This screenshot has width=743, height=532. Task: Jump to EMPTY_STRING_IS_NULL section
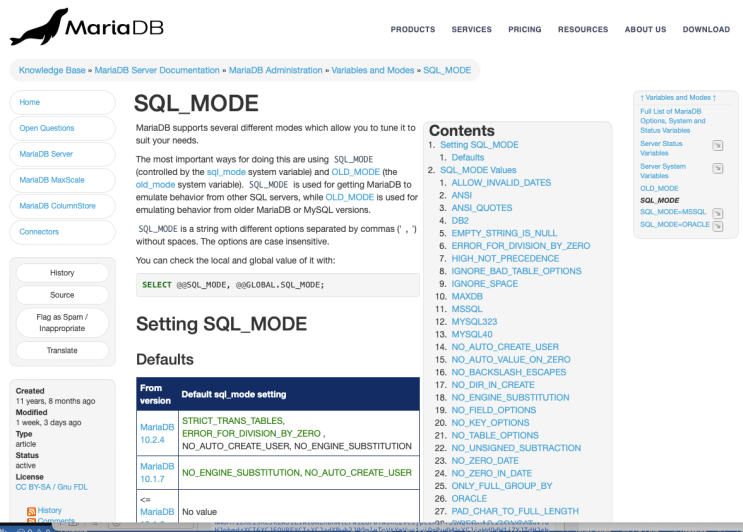pyautogui.click(x=504, y=234)
